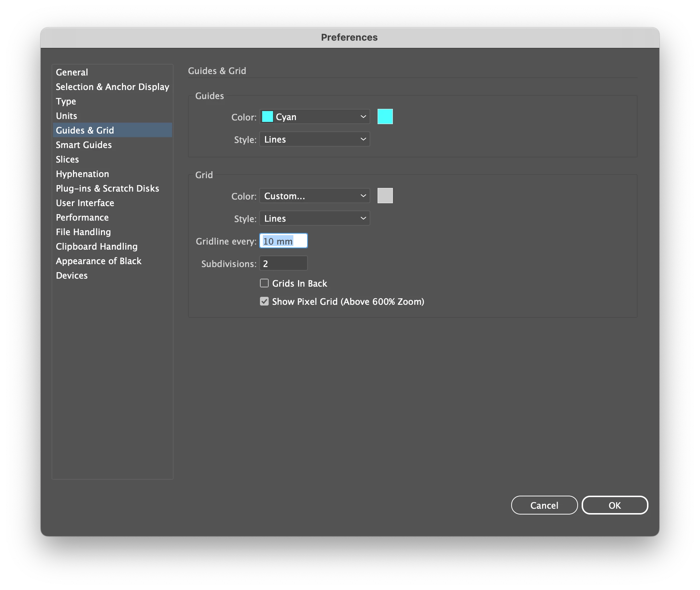
Task: Select the User Interface category
Action: 85,203
